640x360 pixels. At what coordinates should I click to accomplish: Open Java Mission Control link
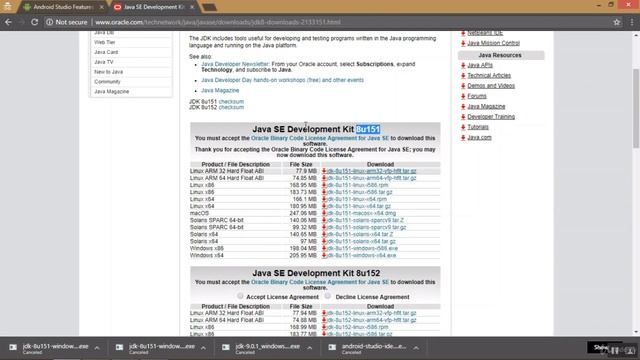493,43
